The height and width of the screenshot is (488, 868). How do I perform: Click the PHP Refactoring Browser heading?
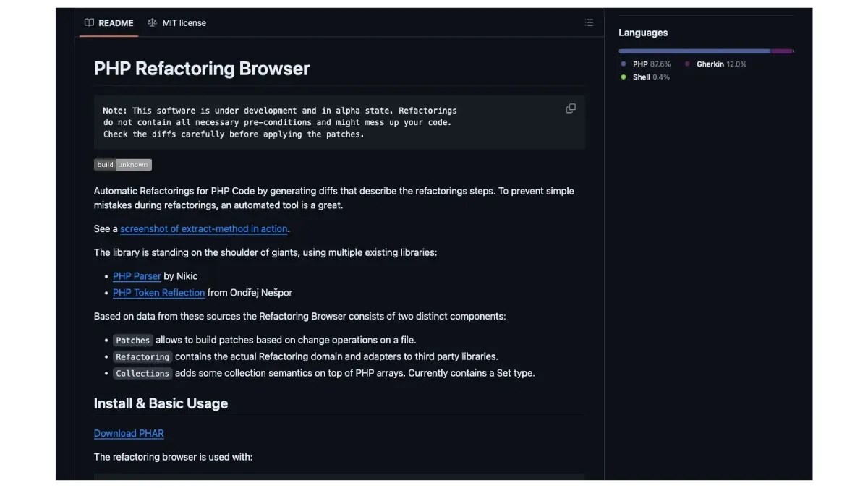202,69
